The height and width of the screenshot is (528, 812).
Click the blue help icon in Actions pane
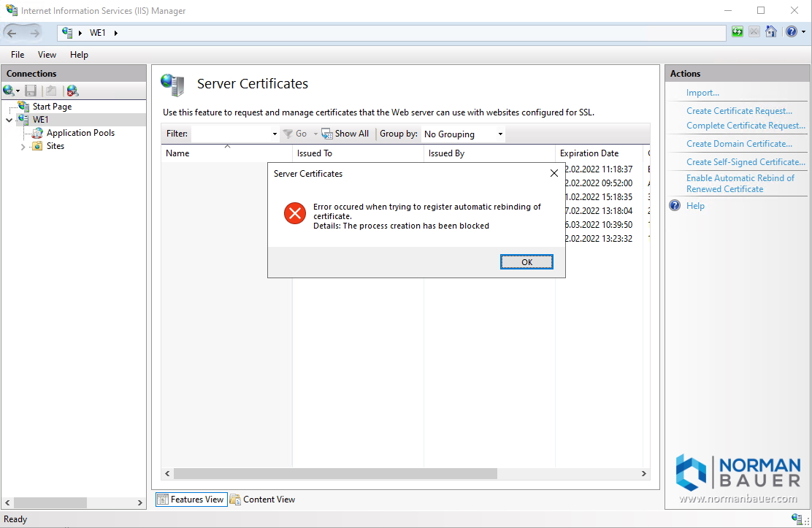tap(675, 206)
